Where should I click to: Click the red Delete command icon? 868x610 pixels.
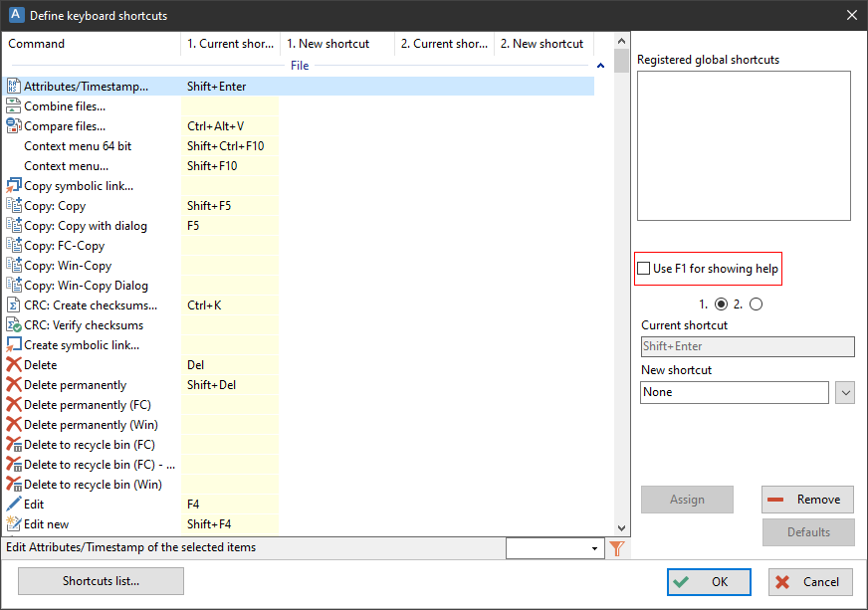point(14,365)
